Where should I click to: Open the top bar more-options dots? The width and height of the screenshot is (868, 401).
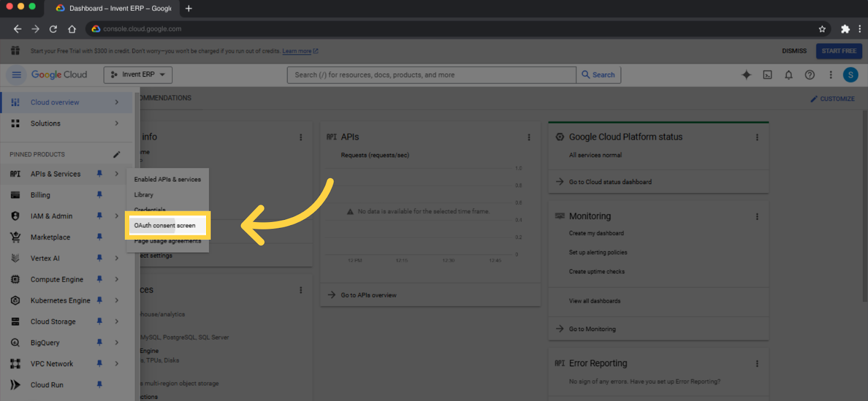click(x=831, y=75)
